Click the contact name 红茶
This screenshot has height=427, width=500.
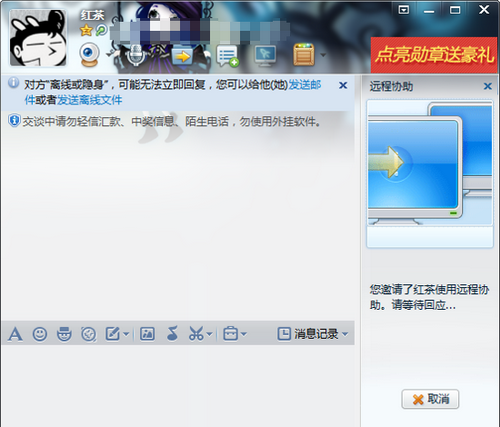click(x=93, y=15)
